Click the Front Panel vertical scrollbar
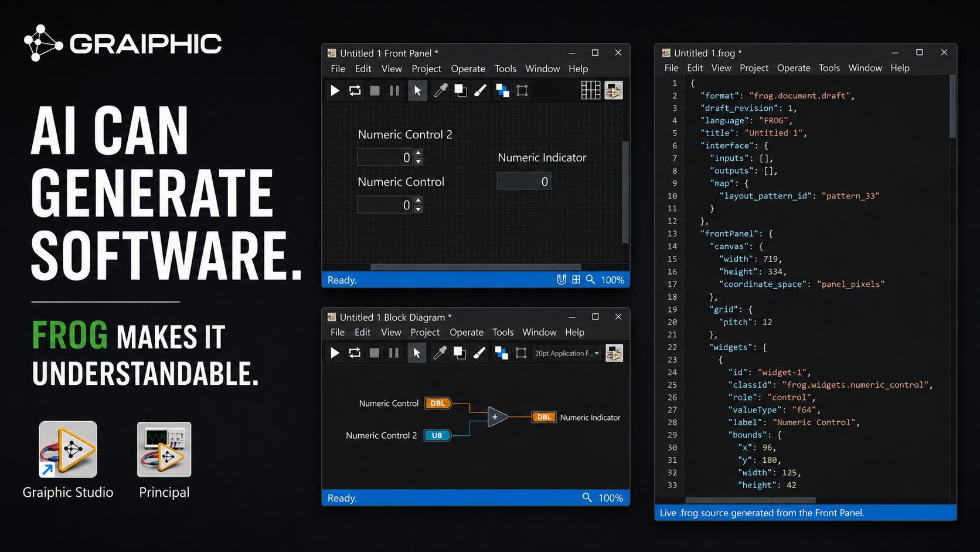 pos(625,192)
